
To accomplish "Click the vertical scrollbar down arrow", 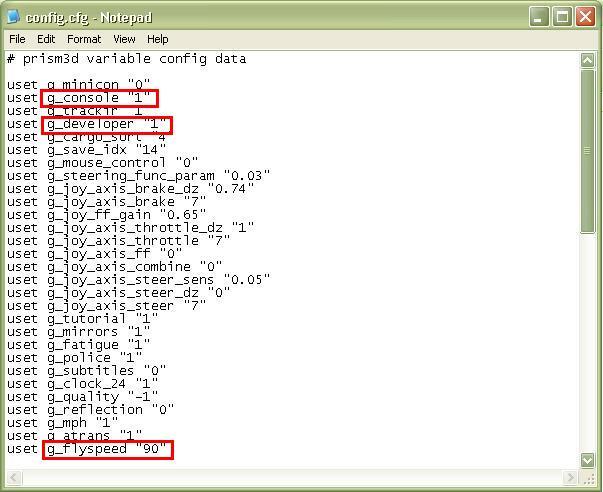I will [587, 460].
